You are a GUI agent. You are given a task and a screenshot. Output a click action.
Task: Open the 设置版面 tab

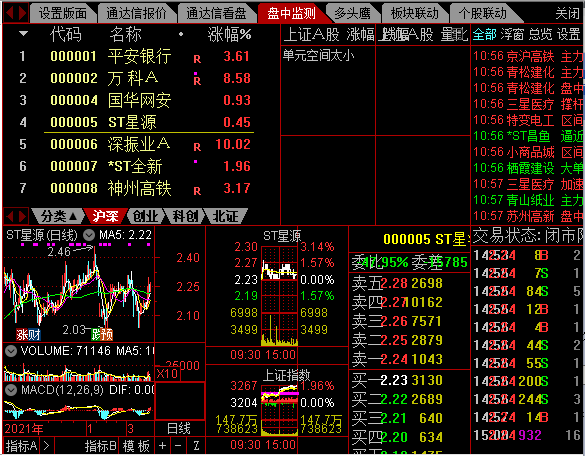click(x=63, y=14)
